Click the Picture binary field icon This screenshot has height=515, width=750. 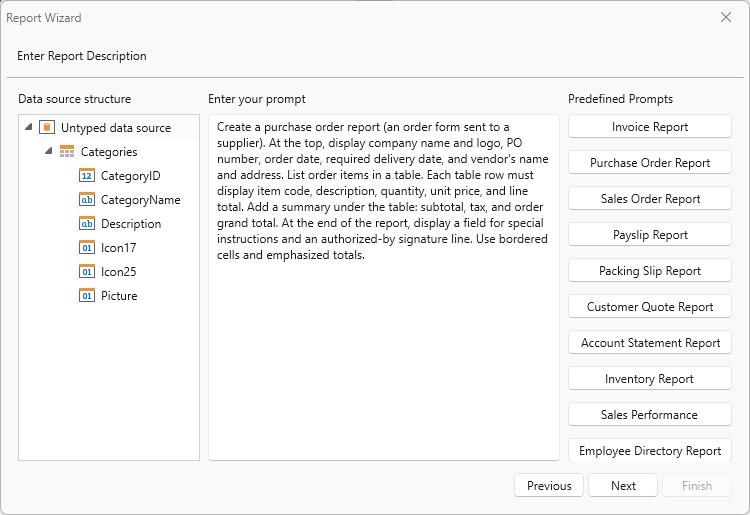[x=87, y=295]
